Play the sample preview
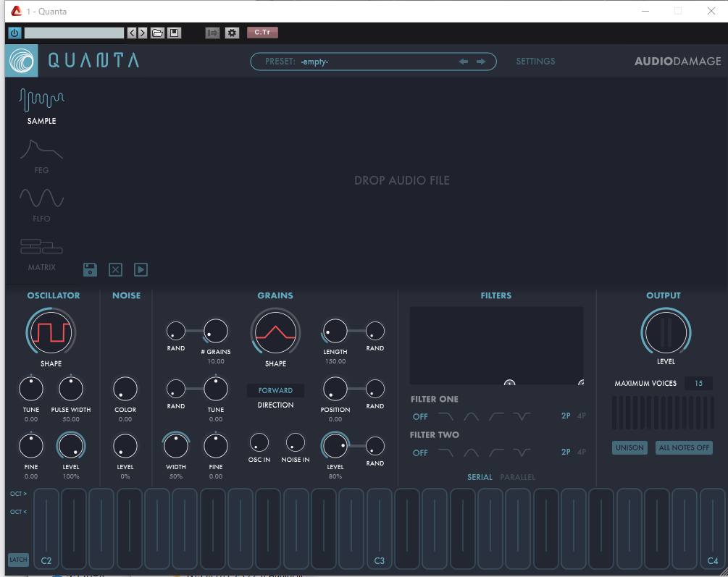 click(x=141, y=270)
